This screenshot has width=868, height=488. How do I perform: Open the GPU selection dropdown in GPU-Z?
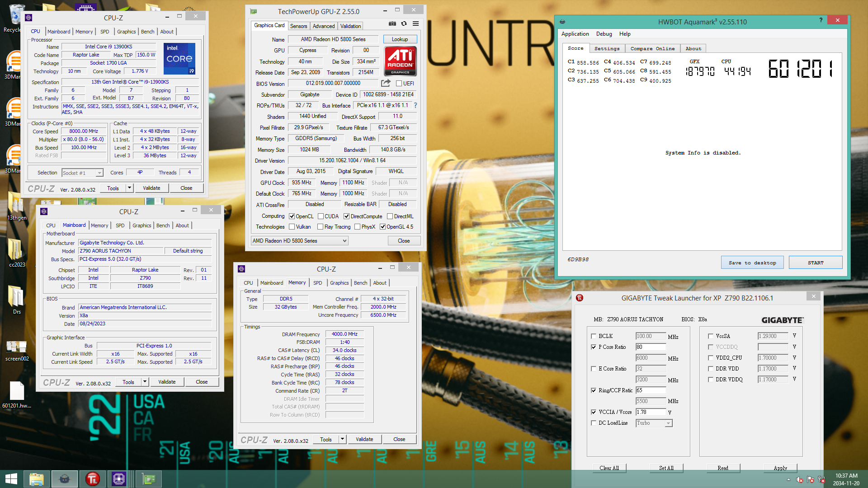(x=299, y=241)
